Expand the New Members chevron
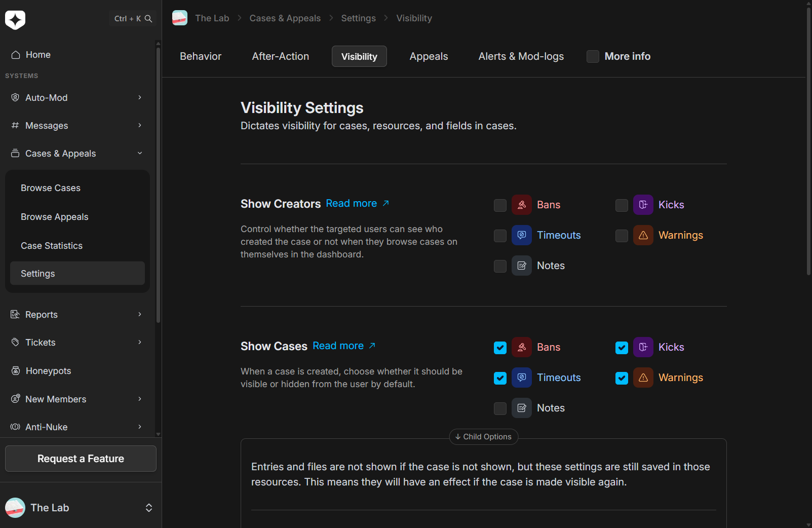Screen dimensions: 812x528 pyautogui.click(x=140, y=399)
